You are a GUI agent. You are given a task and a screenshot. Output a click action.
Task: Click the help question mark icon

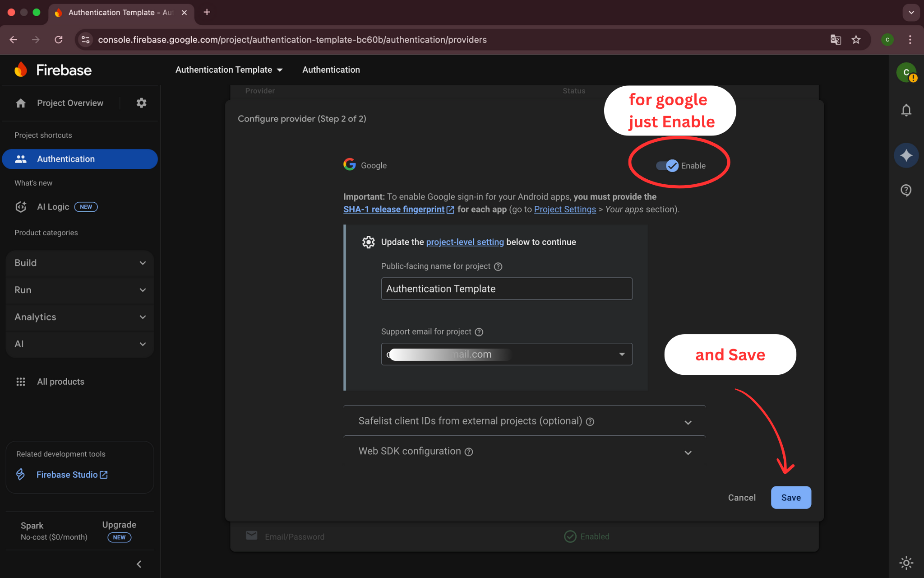tap(906, 190)
